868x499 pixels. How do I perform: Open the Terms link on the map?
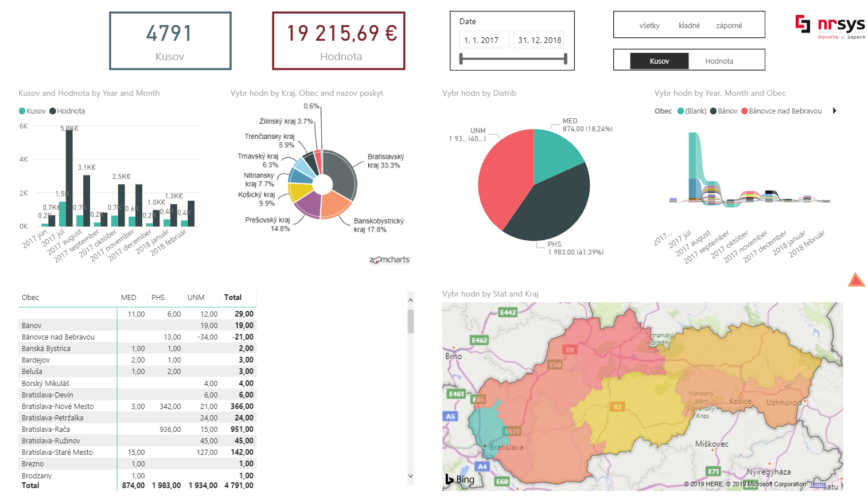[817, 484]
